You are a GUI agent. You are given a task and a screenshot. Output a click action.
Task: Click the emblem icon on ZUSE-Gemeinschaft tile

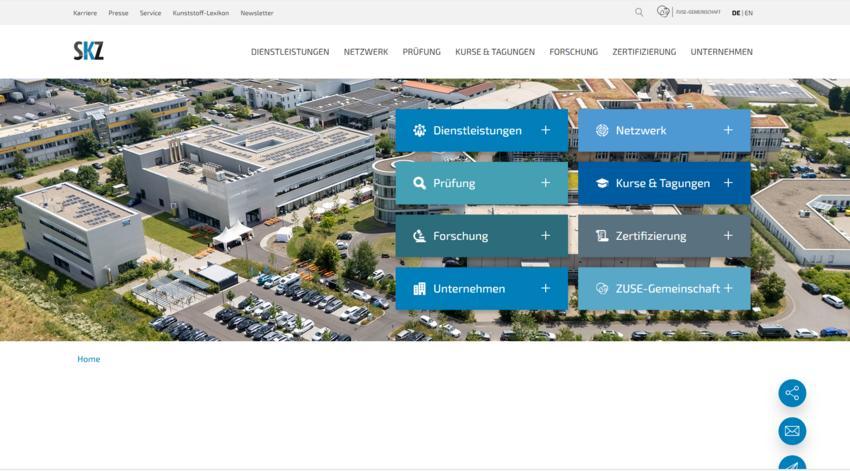point(602,288)
